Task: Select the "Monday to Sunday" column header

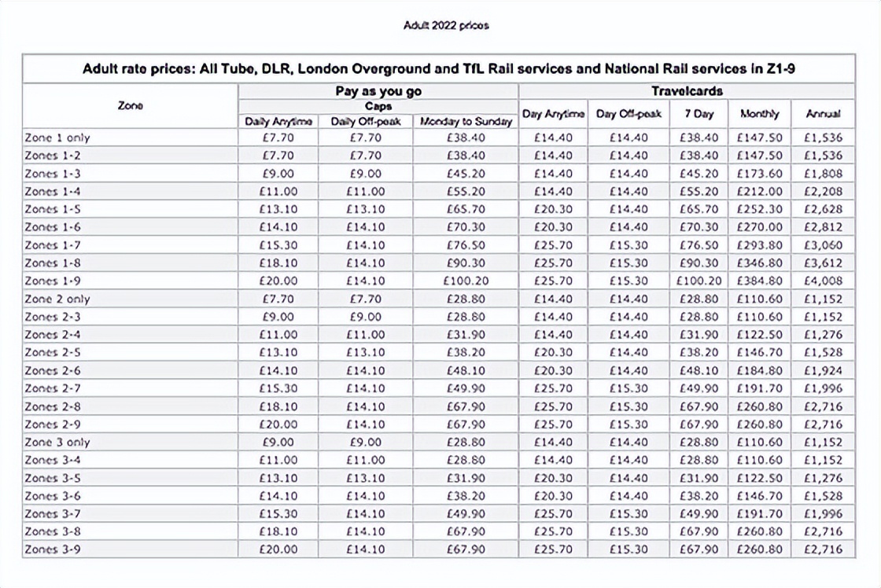Action: [466, 121]
